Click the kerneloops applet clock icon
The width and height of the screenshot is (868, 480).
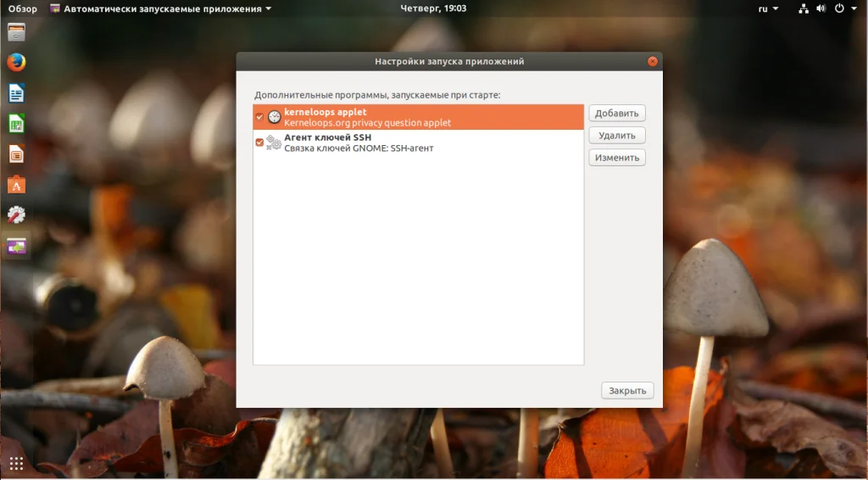point(274,117)
